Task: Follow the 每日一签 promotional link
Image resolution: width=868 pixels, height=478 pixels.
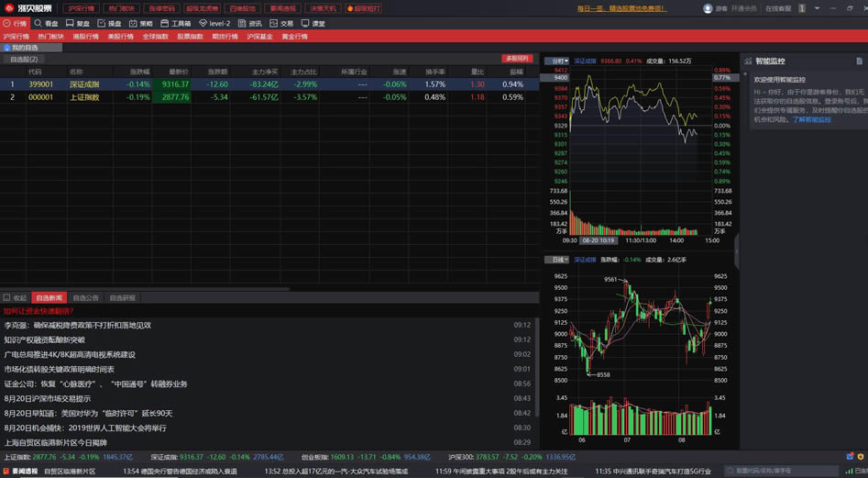Action: (x=621, y=8)
